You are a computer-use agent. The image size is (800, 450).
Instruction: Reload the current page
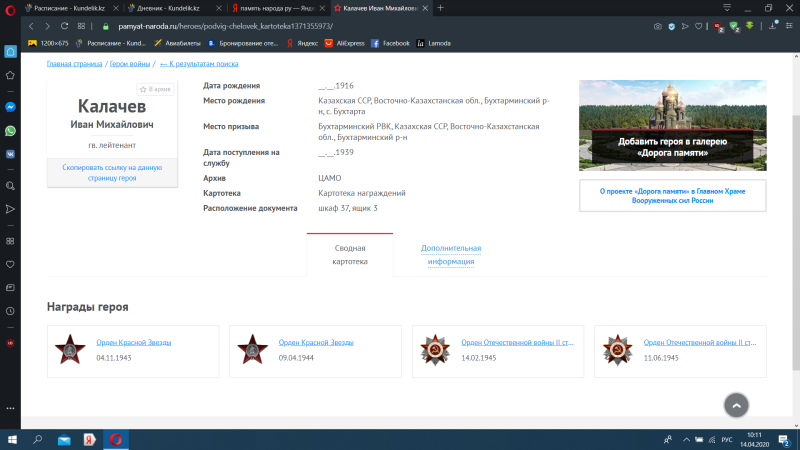64,26
